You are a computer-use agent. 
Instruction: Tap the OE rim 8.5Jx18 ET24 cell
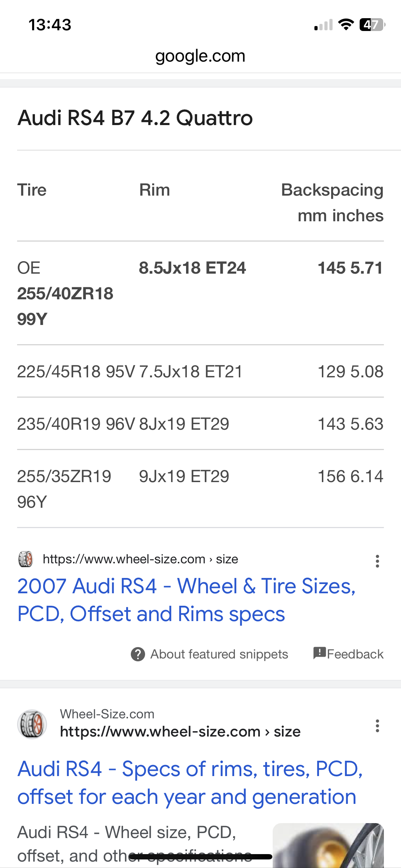tap(192, 268)
